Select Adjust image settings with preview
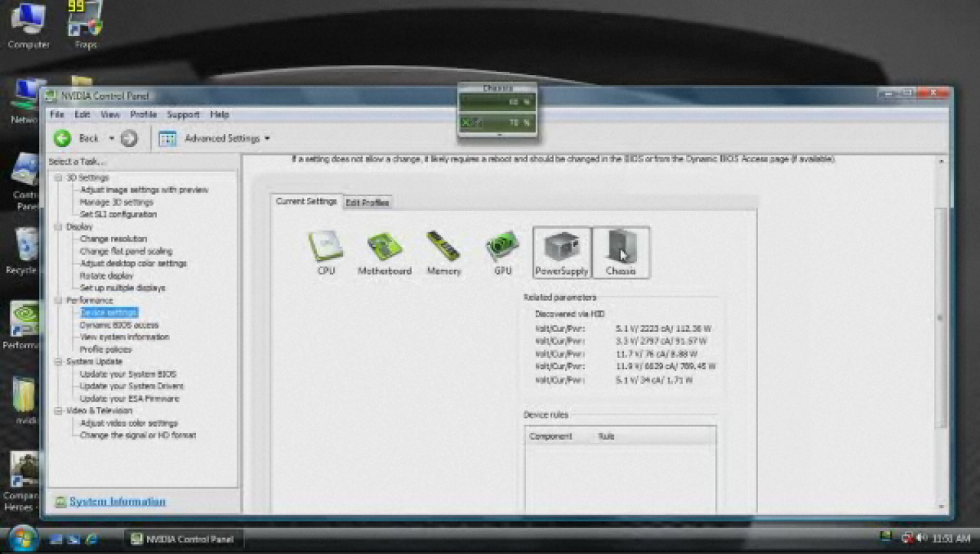 144,190
